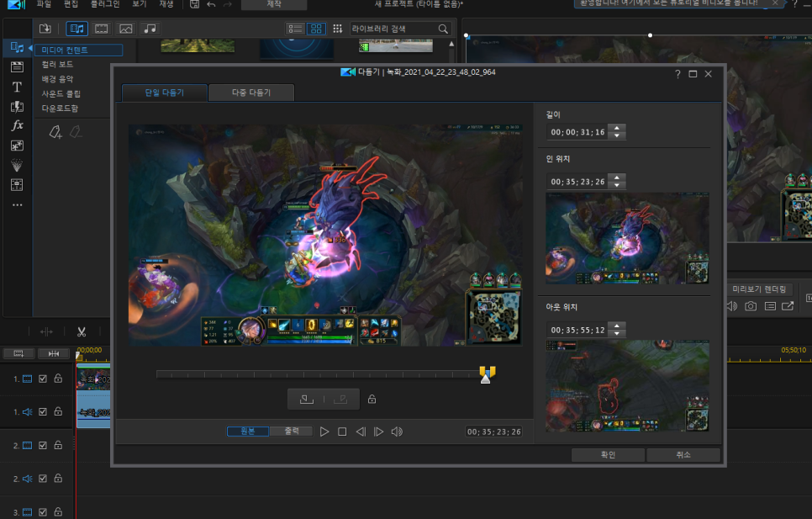Toggle video track 2 enable checkbox
This screenshot has width=812, height=519.
point(43,446)
